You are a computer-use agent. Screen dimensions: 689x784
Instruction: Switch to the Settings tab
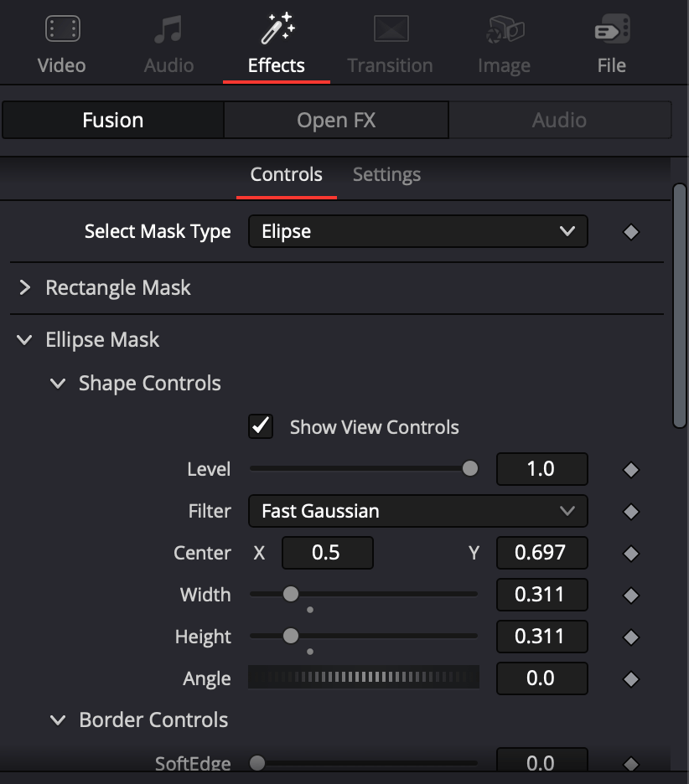386,174
